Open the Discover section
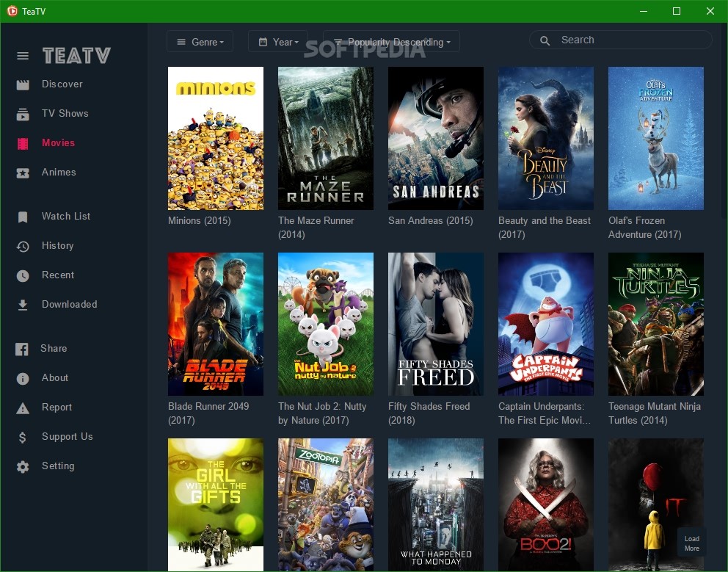Viewport: 728px width, 572px height. pyautogui.click(x=62, y=84)
